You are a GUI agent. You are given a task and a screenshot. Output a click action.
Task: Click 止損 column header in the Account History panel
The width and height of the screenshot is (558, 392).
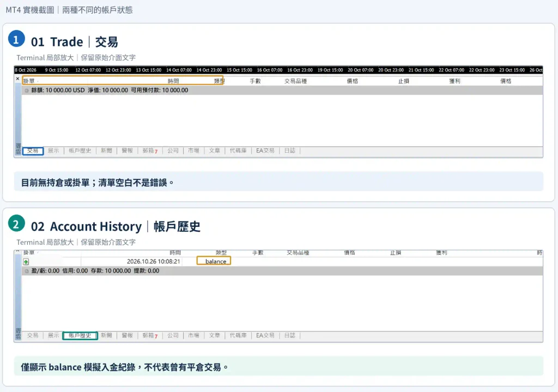[396, 253]
